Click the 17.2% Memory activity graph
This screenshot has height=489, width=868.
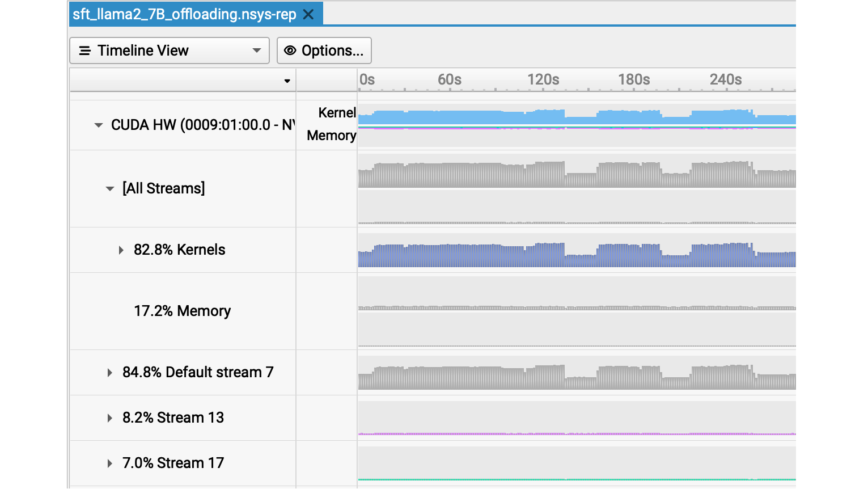[x=577, y=308]
